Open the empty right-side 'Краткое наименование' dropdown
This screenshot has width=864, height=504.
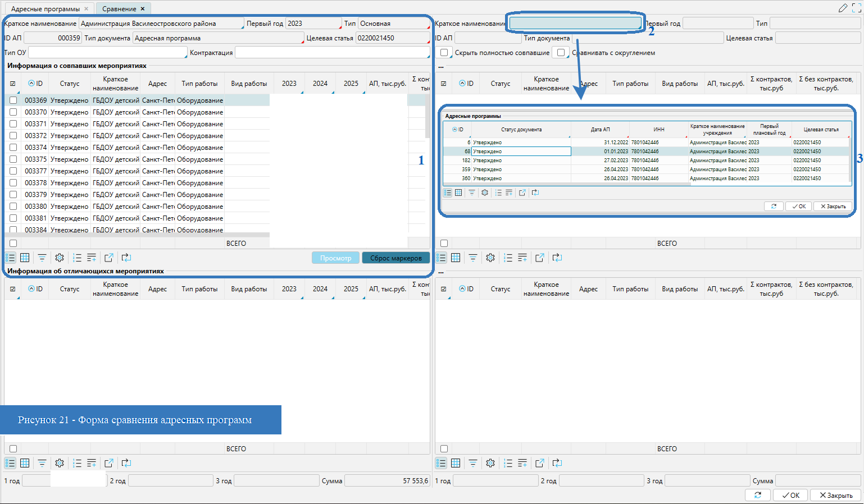tap(575, 23)
